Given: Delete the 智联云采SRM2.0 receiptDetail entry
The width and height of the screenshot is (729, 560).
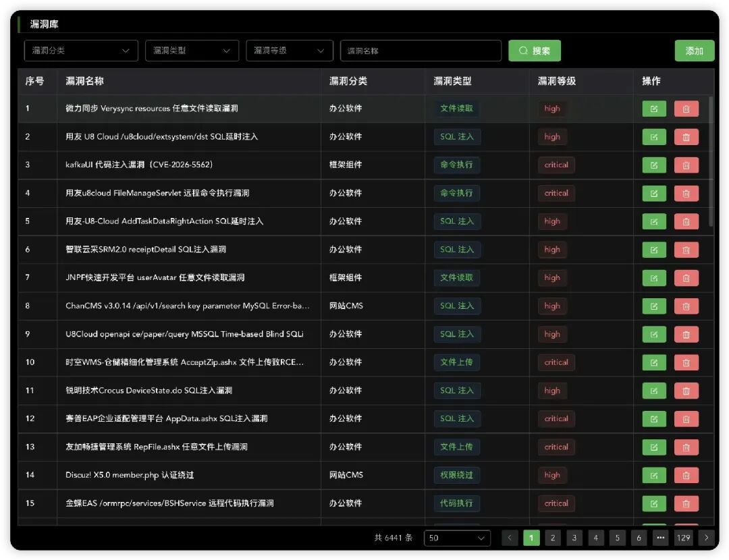Looking at the screenshot, I should [686, 250].
